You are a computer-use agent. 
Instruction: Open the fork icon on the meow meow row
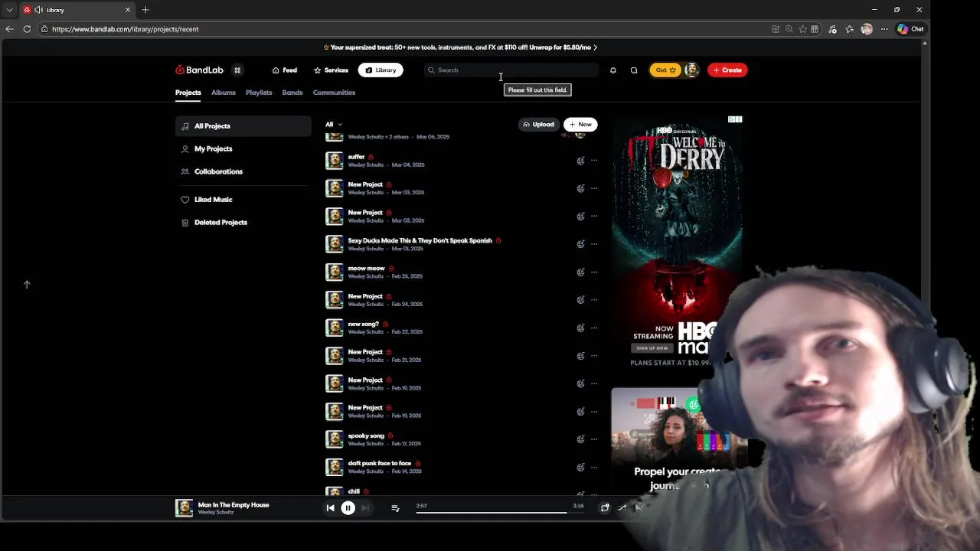(x=580, y=272)
